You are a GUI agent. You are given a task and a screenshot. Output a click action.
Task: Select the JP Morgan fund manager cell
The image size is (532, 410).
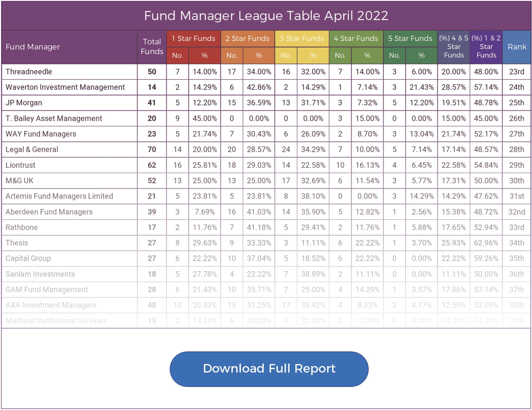pos(24,103)
